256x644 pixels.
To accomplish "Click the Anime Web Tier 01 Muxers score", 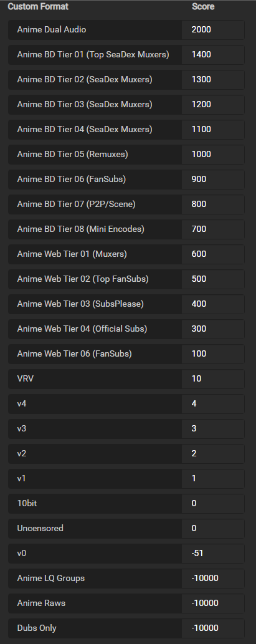I will pyautogui.click(x=212, y=254).
